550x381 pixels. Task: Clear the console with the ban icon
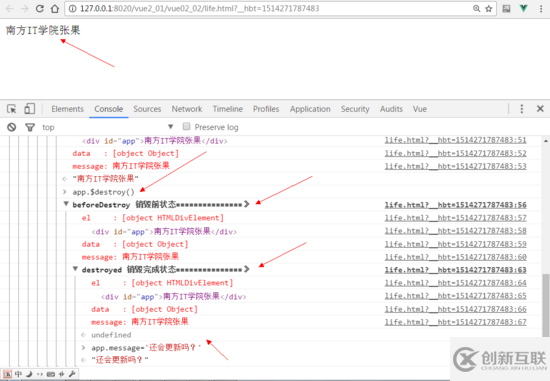tap(12, 127)
